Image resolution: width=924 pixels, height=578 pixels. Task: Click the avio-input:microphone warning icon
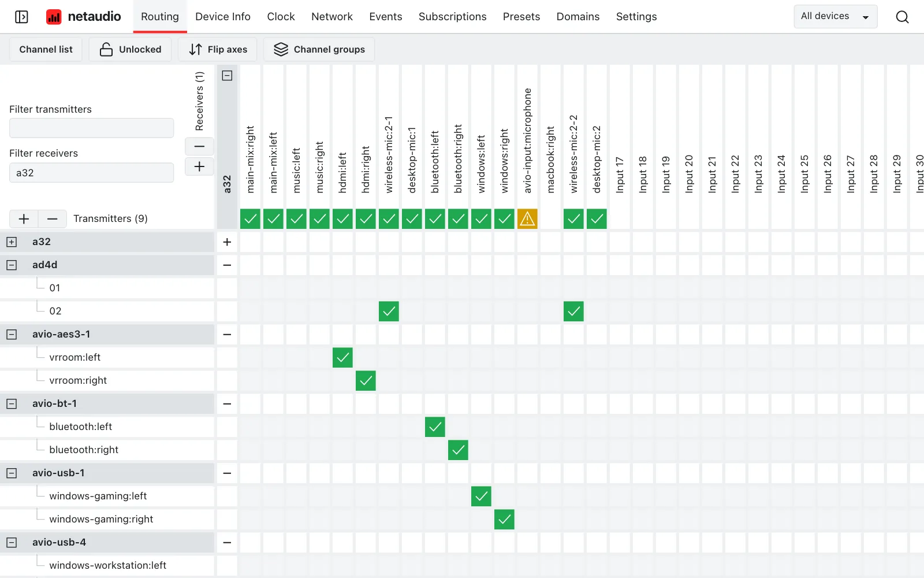pos(527,219)
